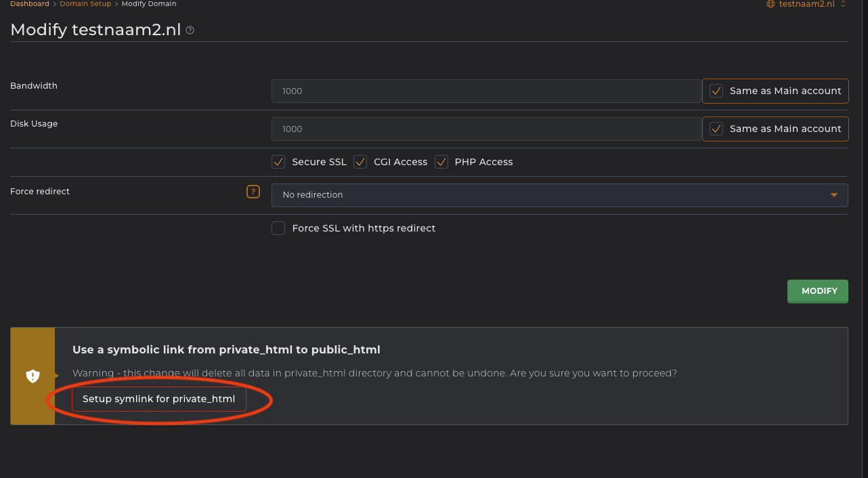Viewport: 868px width, 478px height.
Task: Toggle the PHP Access checkbox
Action: pyautogui.click(x=441, y=162)
